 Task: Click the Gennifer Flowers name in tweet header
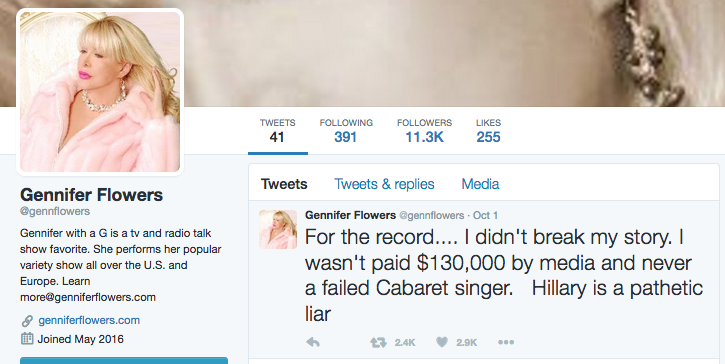pos(350,215)
